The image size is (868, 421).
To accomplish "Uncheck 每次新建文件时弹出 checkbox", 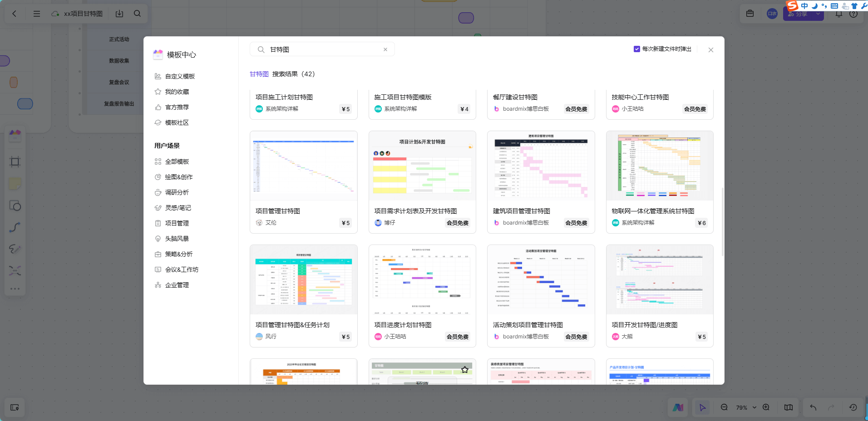I will click(637, 49).
